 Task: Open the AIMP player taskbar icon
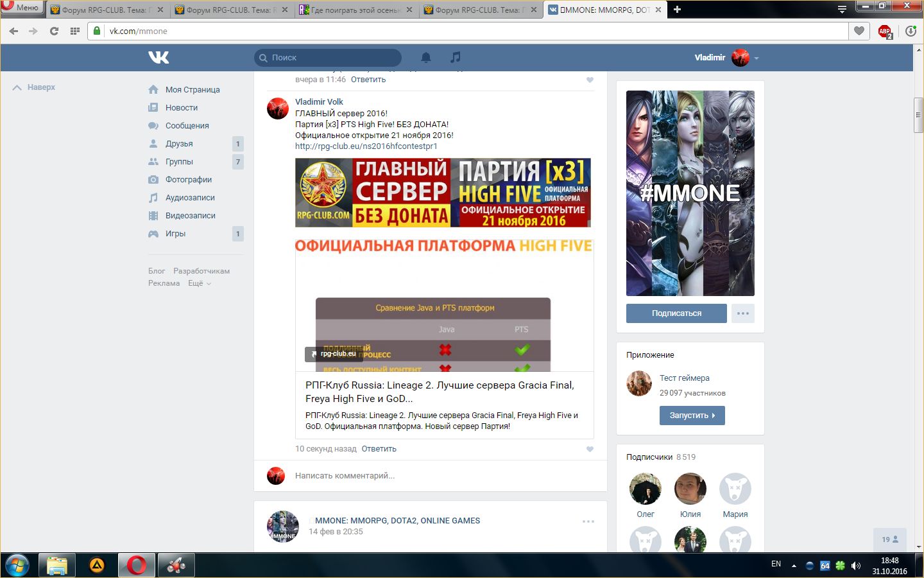[97, 565]
